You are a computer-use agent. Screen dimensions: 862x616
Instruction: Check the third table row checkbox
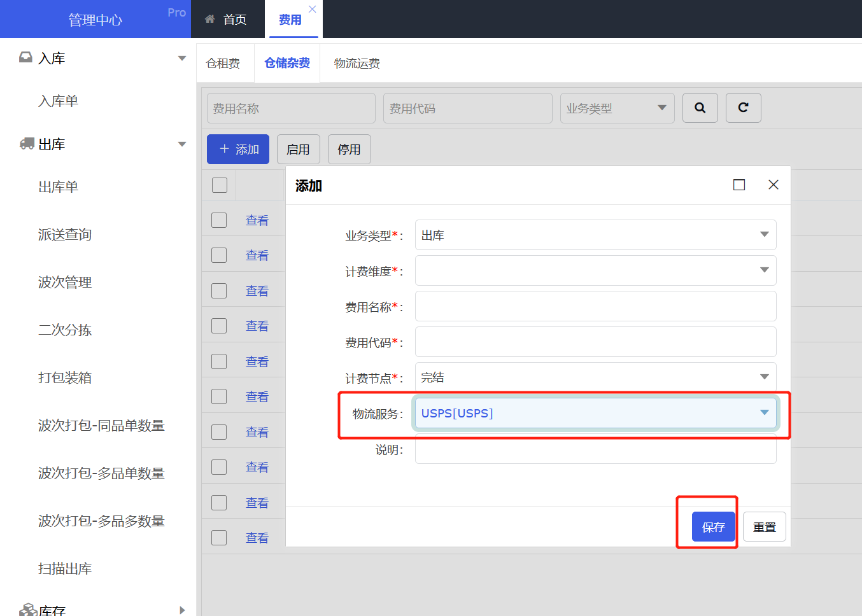click(x=219, y=291)
